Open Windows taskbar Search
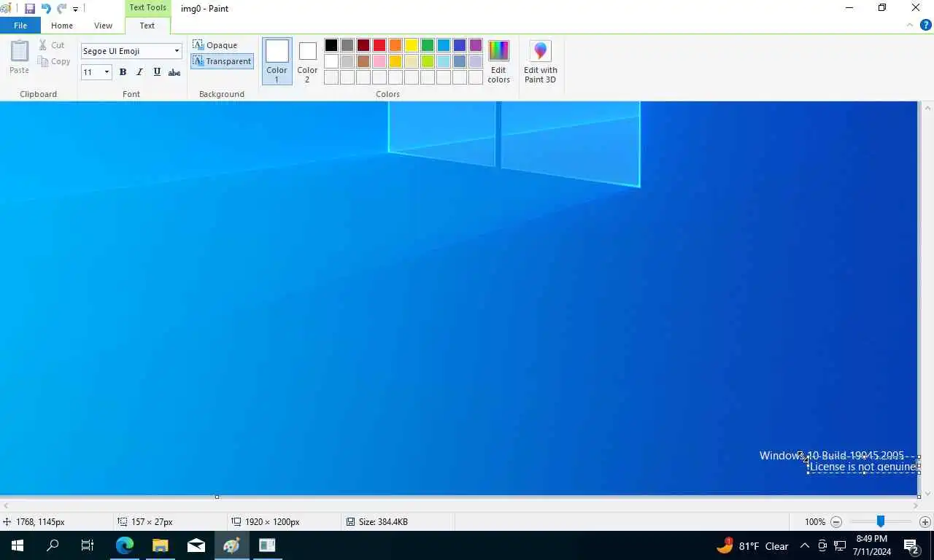934x560 pixels. [53, 545]
